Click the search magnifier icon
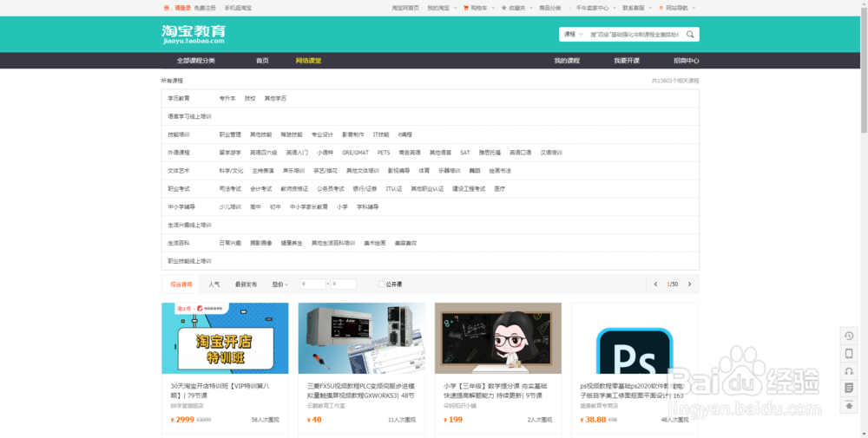Image resolution: width=868 pixels, height=438 pixels. pyautogui.click(x=690, y=35)
